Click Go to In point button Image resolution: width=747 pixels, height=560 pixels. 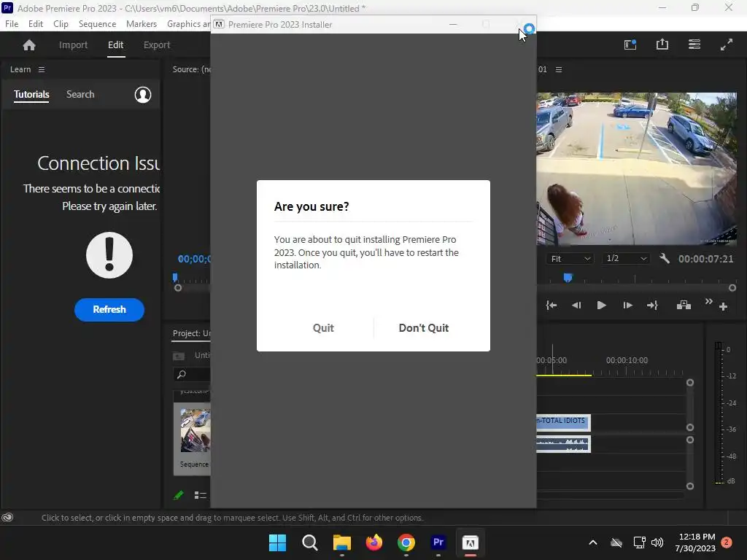[551, 306]
